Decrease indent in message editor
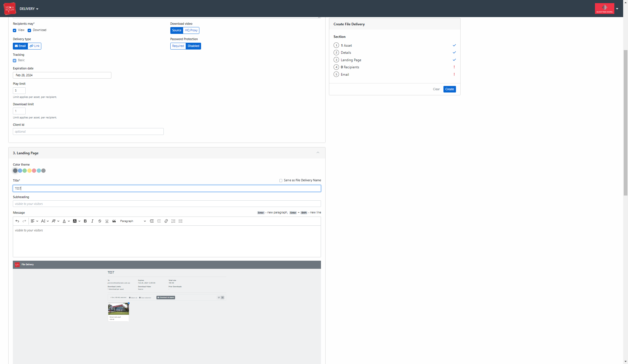The height and width of the screenshot is (364, 628). 159,221
